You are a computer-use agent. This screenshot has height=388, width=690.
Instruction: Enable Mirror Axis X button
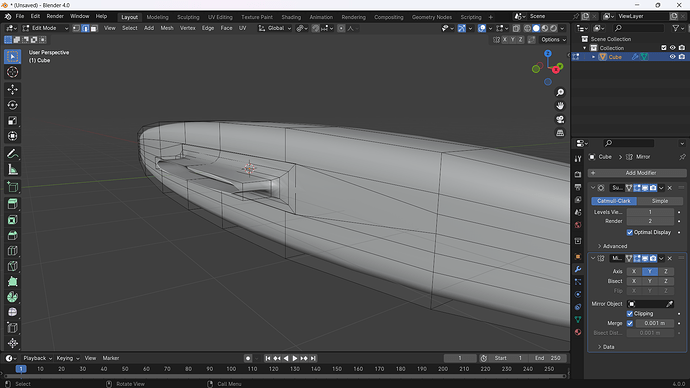click(634, 271)
